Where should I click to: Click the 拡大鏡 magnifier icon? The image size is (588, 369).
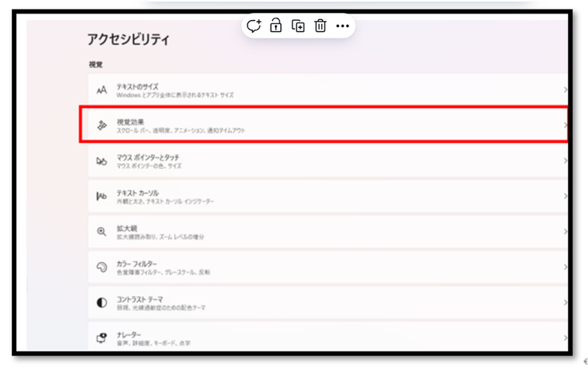102,232
